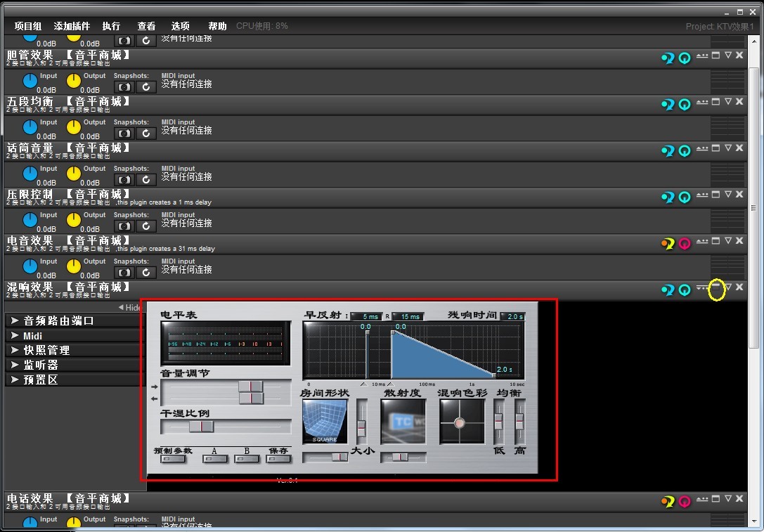This screenshot has width=764, height=532.
Task: Collapse 话筒音量 with its triangle arrow
Action: coord(728,148)
